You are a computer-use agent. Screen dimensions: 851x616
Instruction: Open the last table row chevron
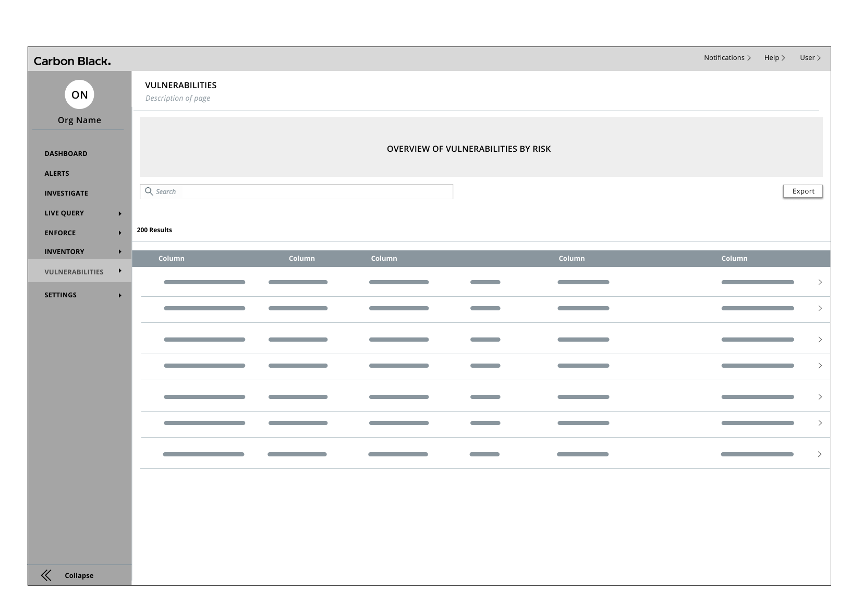tap(819, 454)
